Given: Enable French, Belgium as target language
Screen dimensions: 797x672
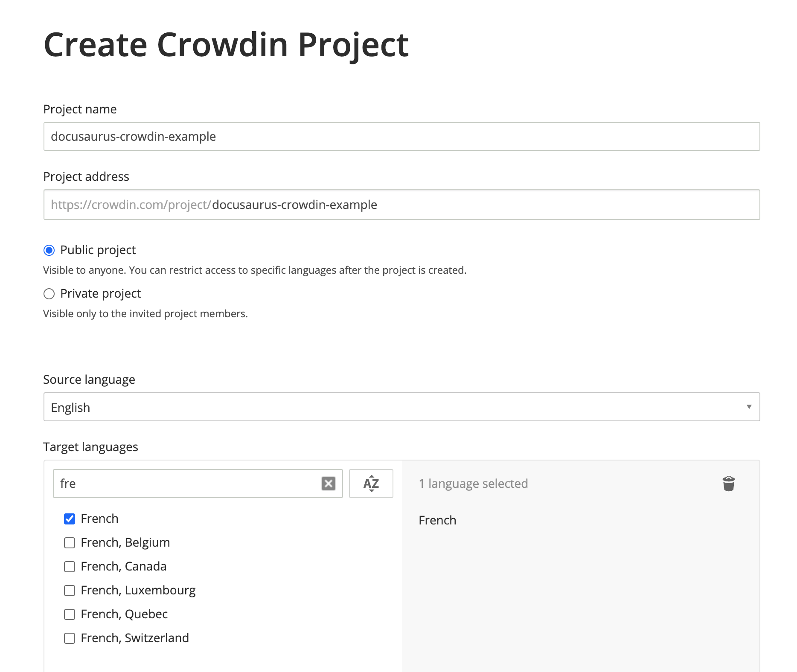Looking at the screenshot, I should pos(70,543).
